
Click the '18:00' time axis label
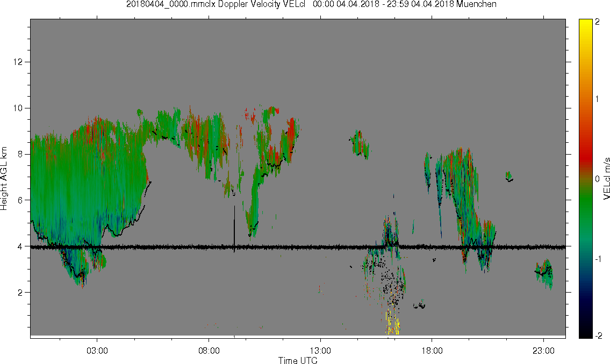pos(432,351)
